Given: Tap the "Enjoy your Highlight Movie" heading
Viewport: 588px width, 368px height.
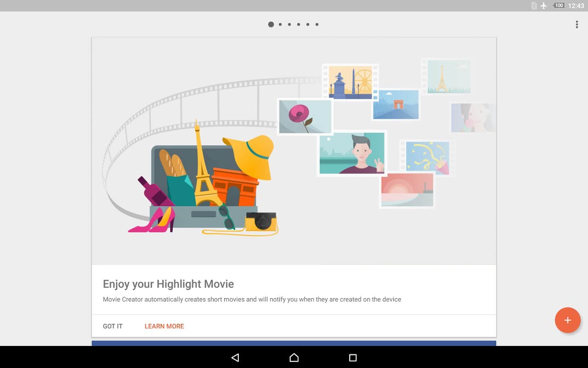Looking at the screenshot, I should coord(168,284).
